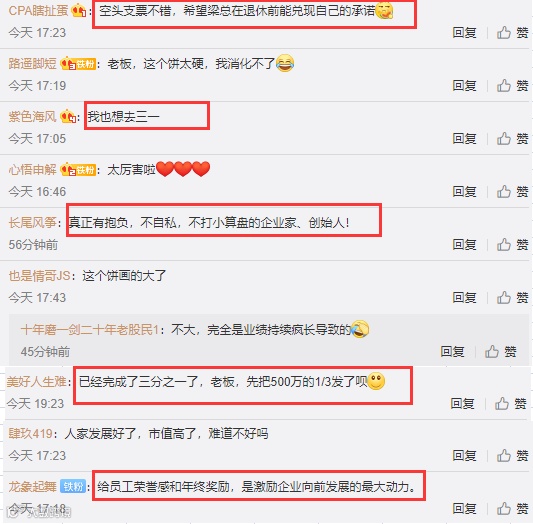Like 龙象起舞's comment about 年终奖励
Image resolution: width=533 pixels, height=524 pixels.
(513, 509)
